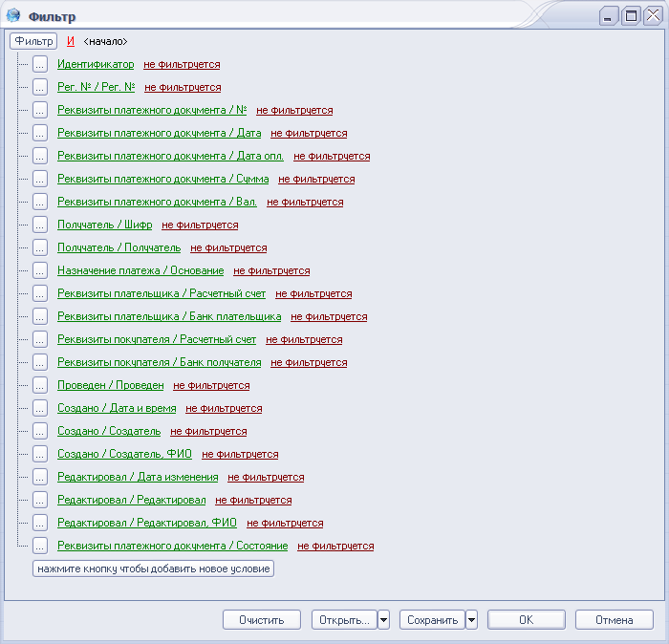The image size is (669, 644).
Task: Click Получатель / Шифр field link
Action: [104, 225]
